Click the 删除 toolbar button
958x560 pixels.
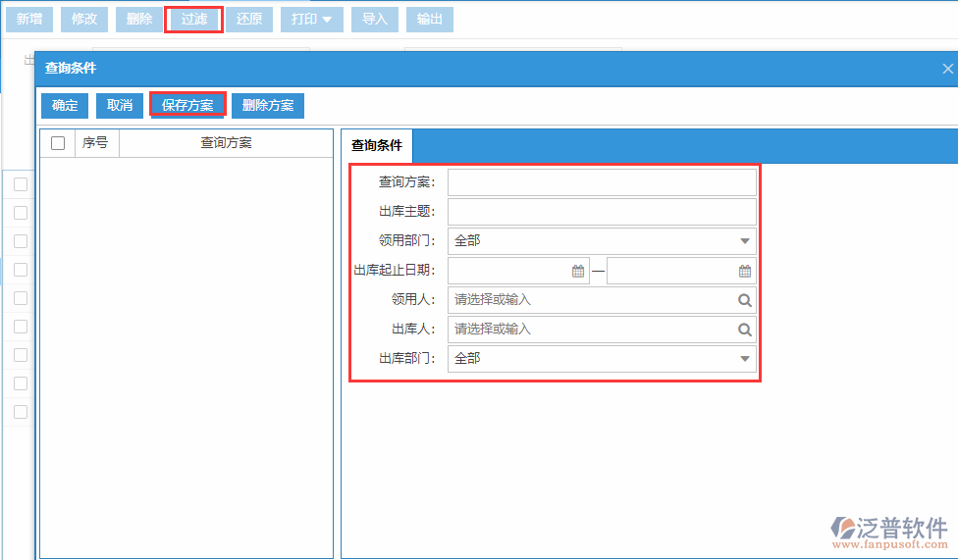(x=139, y=20)
